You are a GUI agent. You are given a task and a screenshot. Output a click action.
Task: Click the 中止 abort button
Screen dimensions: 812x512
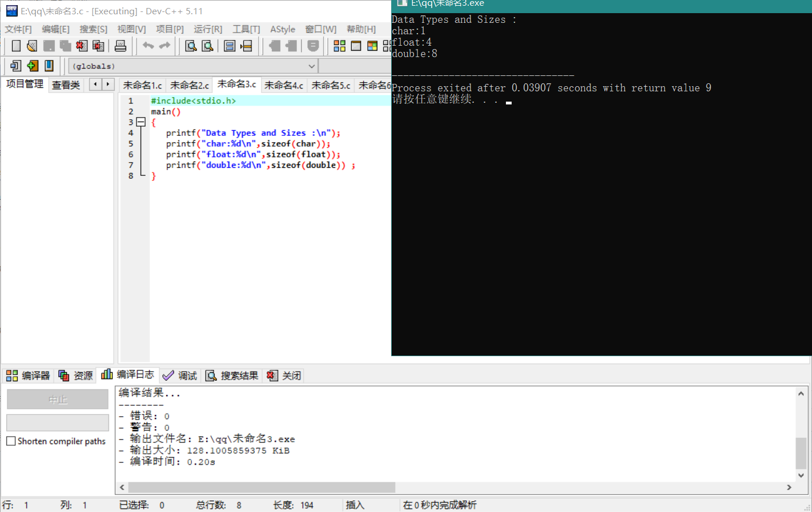[58, 400]
